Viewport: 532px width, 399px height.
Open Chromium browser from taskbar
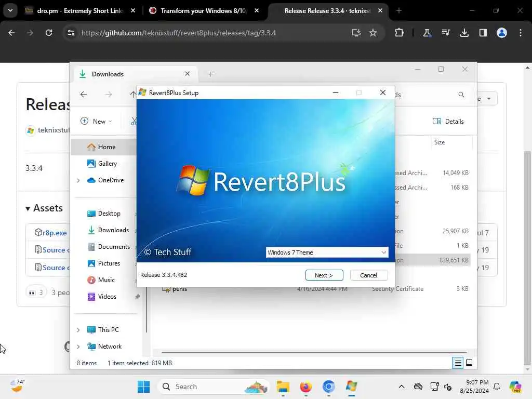coord(328,387)
